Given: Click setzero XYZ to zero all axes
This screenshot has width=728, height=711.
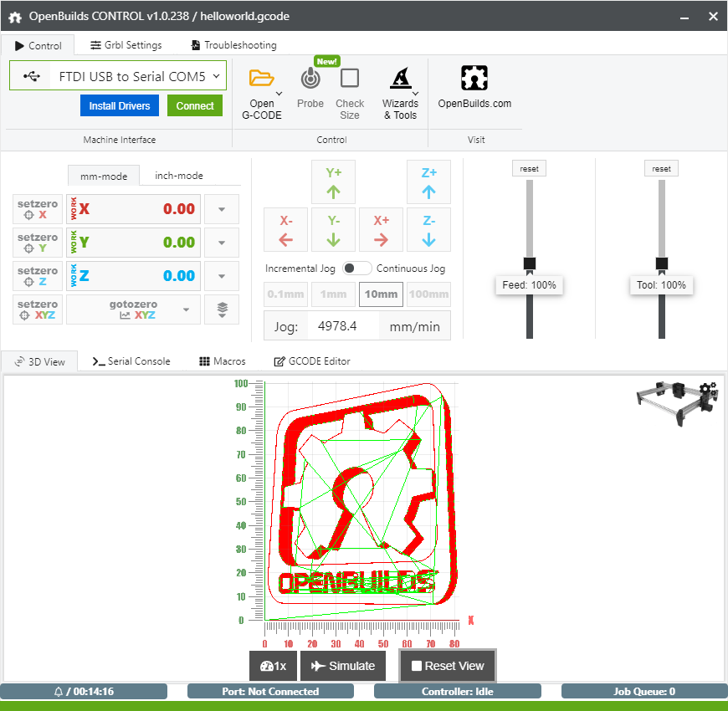Looking at the screenshot, I should click(x=38, y=309).
